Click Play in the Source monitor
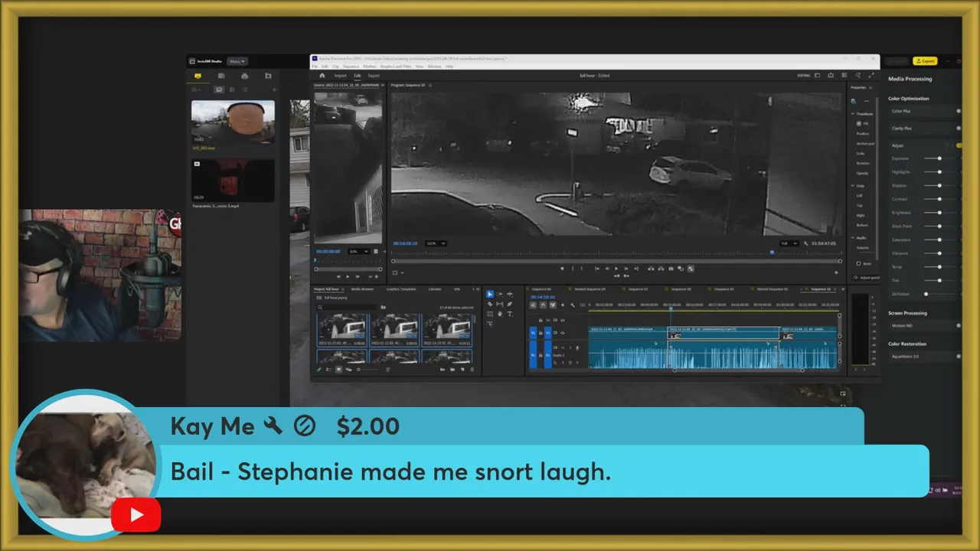The height and width of the screenshot is (551, 980). 348,276
